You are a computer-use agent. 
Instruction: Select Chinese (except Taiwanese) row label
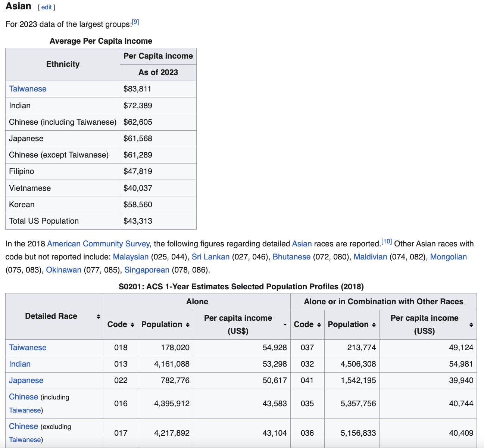click(59, 155)
